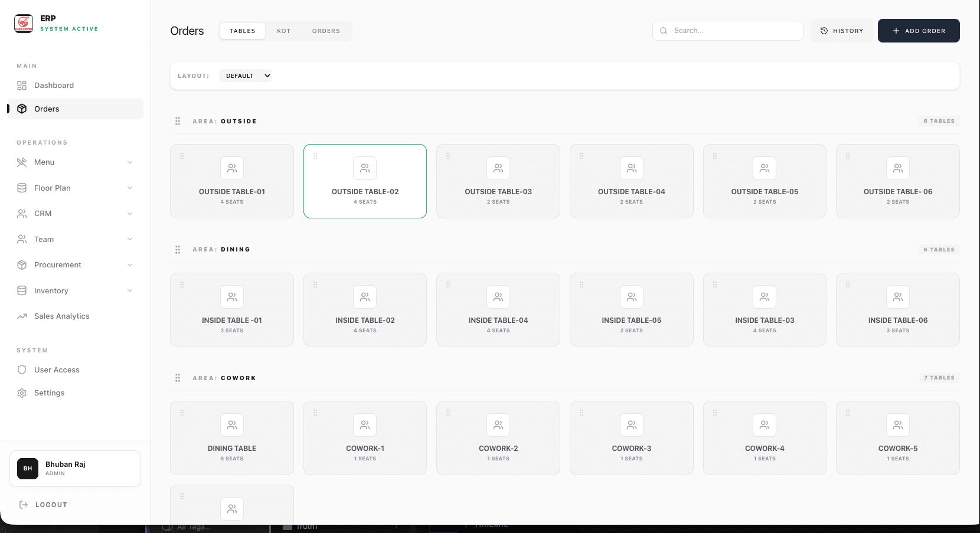Select OUTSIDE TABLE-01 card
This screenshot has width=980, height=533.
[x=232, y=181]
